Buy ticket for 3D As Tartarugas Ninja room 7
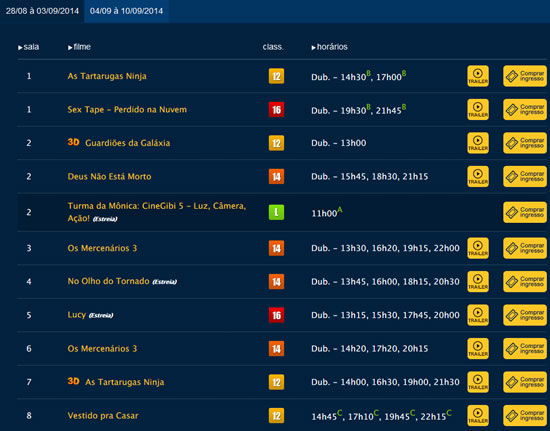The height and width of the screenshot is (431, 550). click(x=525, y=382)
